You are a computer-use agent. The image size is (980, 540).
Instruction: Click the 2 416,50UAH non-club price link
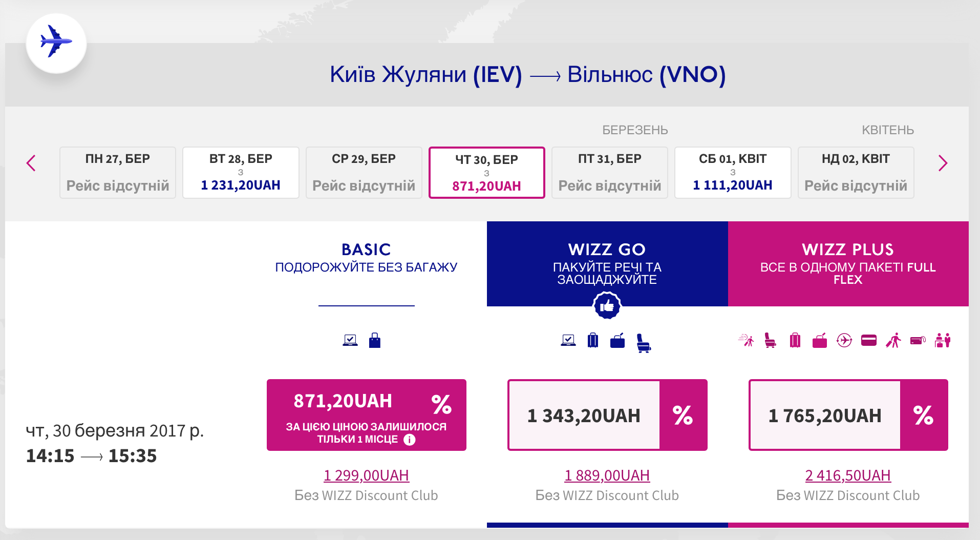click(x=848, y=475)
